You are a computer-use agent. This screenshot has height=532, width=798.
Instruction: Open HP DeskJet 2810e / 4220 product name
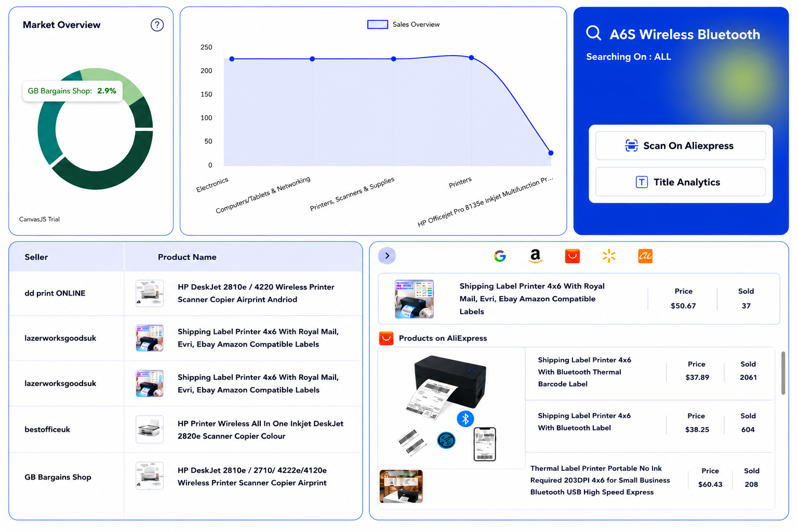point(256,293)
